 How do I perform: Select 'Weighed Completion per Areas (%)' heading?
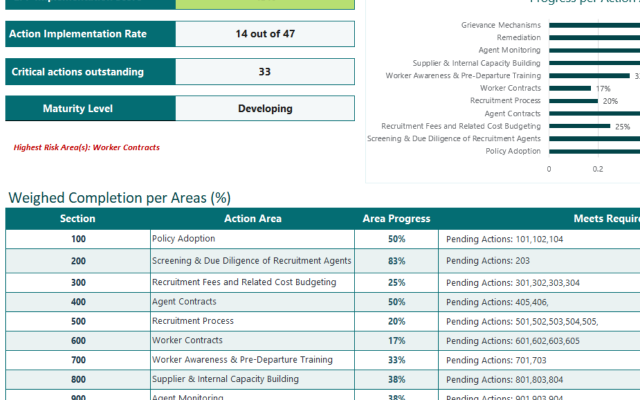(x=120, y=198)
